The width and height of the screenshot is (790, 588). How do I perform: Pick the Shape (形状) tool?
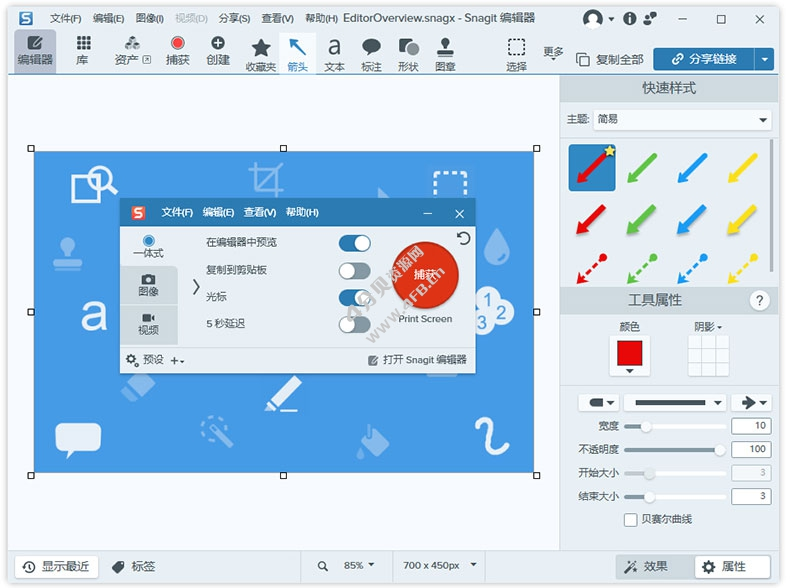click(408, 52)
